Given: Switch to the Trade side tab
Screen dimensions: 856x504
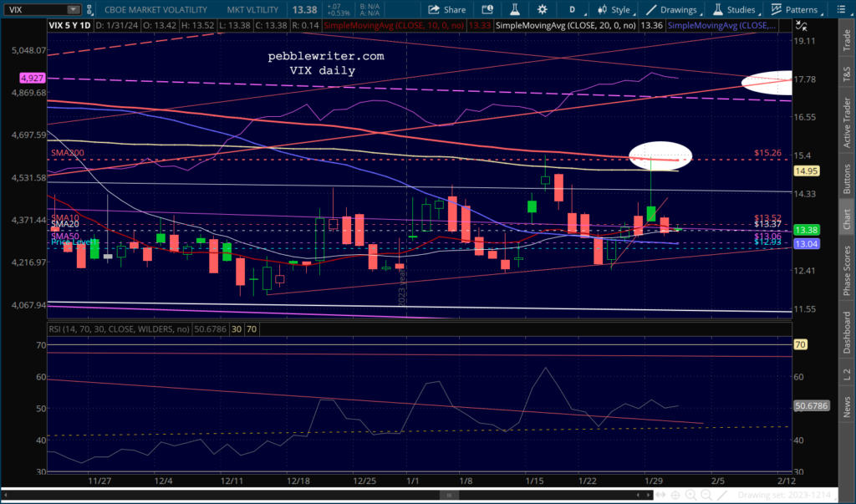Looking at the screenshot, I should pos(846,38).
